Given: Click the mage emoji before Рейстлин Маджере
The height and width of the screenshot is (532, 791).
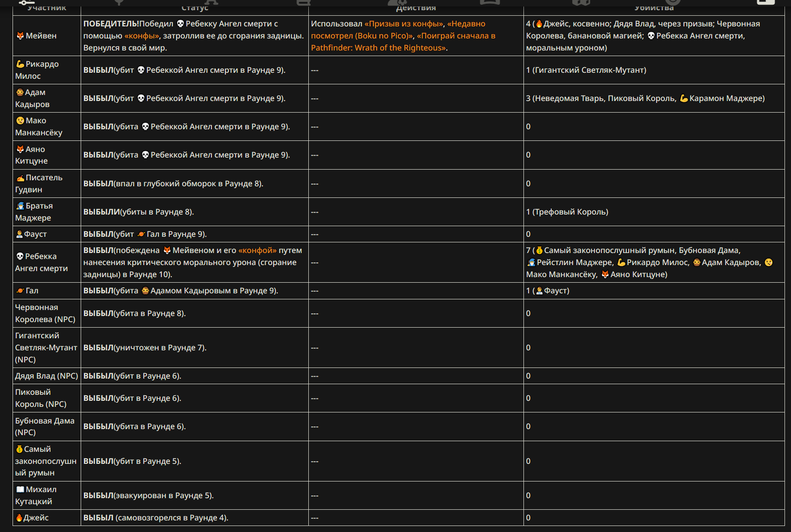Looking at the screenshot, I should click(x=531, y=262).
